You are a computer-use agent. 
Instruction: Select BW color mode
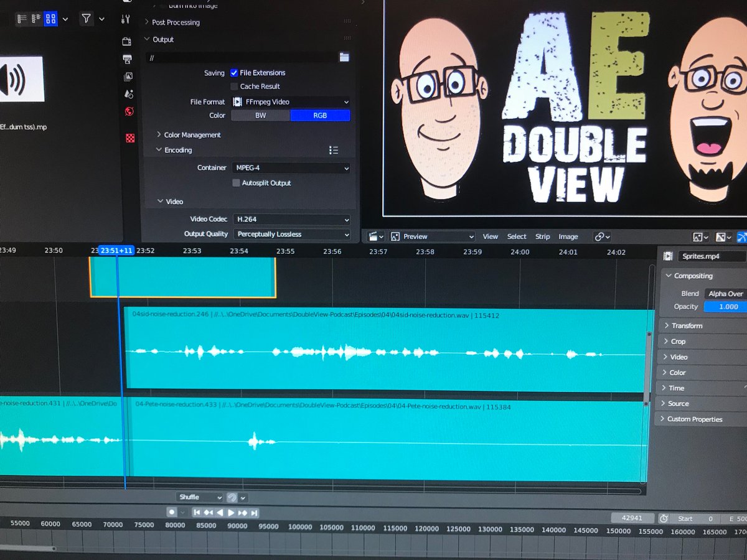pos(260,116)
